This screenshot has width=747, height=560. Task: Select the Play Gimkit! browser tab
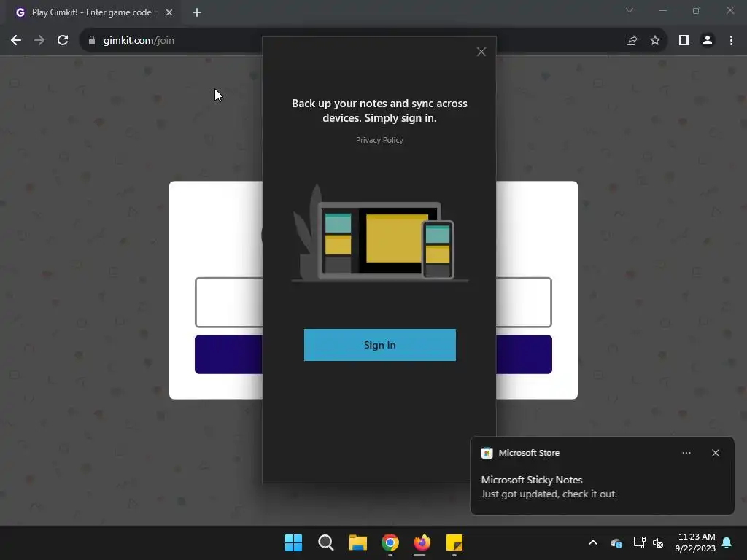click(93, 12)
